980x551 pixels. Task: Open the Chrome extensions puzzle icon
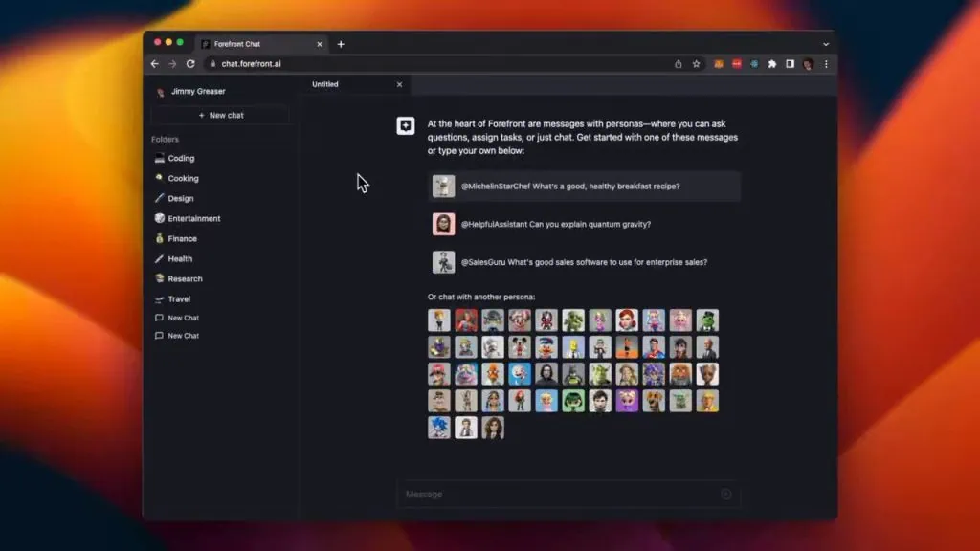pos(770,64)
